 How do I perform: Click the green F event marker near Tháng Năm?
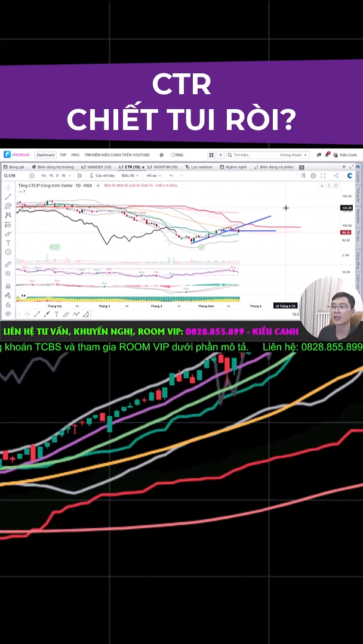click(201, 247)
